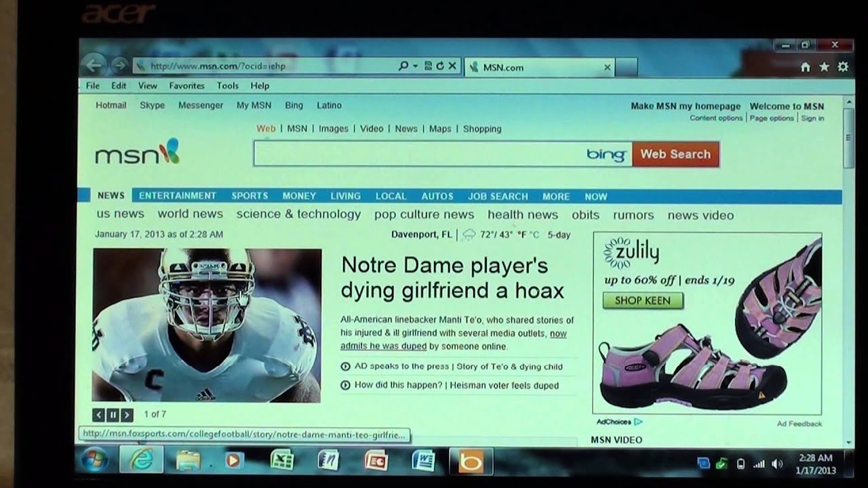This screenshot has height=488, width=868.
Task: Open a new blank tab
Action: 627,67
